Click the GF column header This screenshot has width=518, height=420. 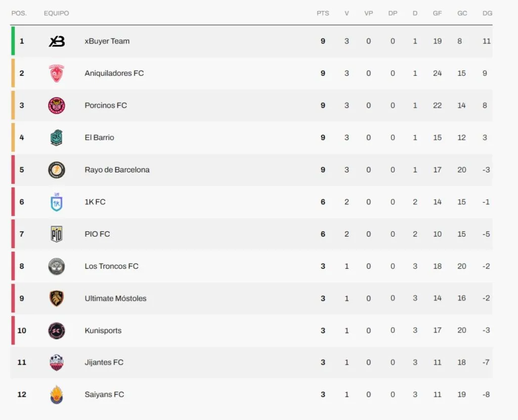point(437,13)
